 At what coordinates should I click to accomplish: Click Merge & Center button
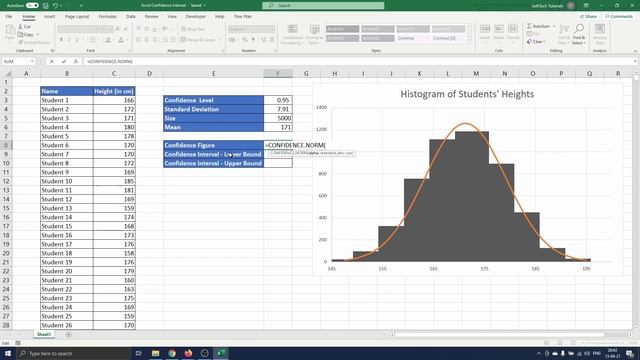click(x=198, y=40)
